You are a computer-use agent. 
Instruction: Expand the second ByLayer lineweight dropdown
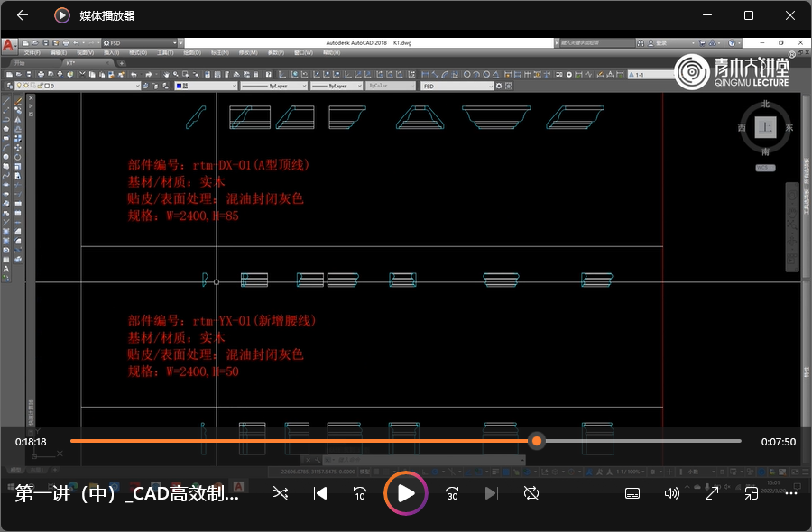point(359,86)
